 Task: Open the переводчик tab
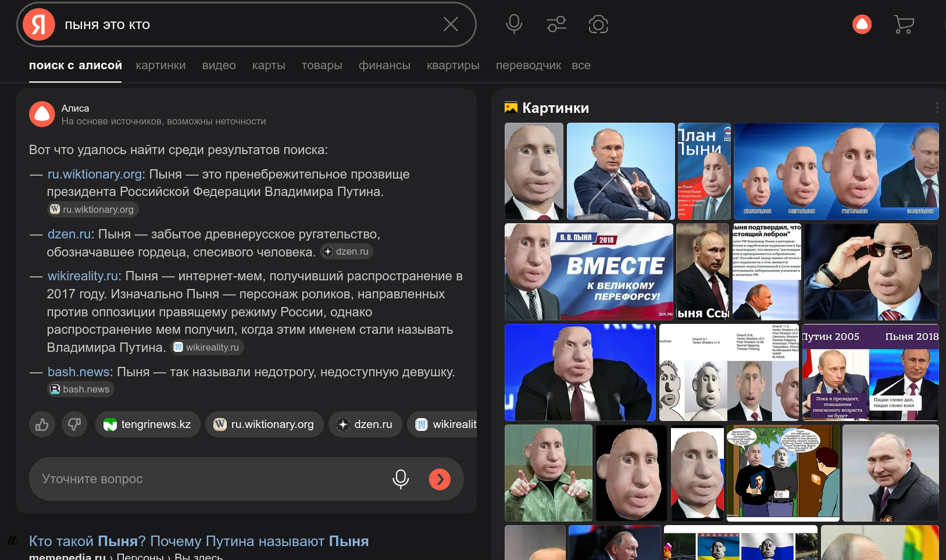tap(529, 65)
